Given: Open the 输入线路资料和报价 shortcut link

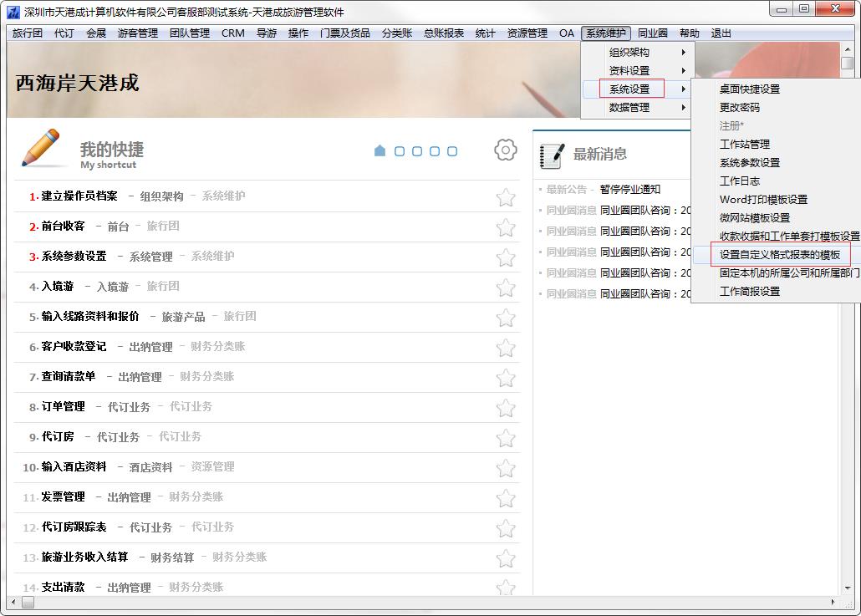Looking at the screenshot, I should click(90, 317).
